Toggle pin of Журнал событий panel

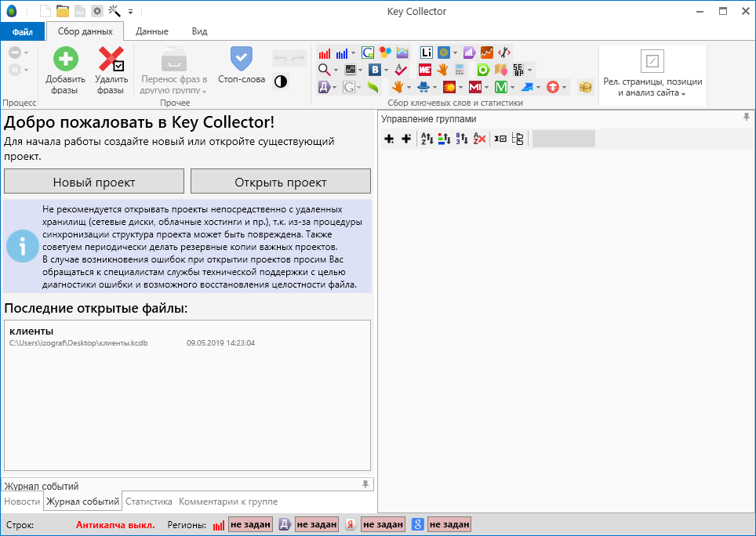(x=365, y=484)
